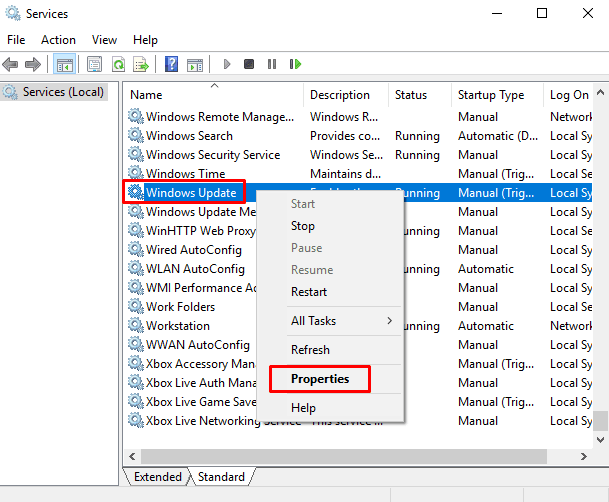Click the Restart Service toolbar icon

pos(295,64)
